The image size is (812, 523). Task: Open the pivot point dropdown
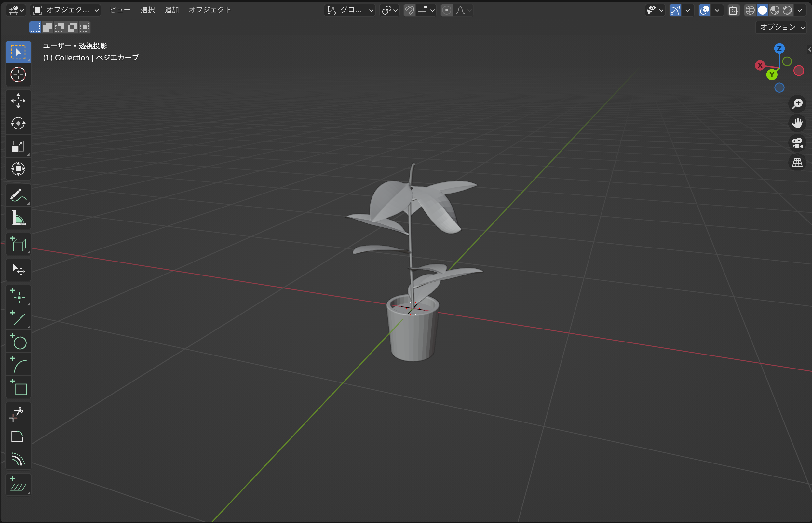pyautogui.click(x=389, y=10)
